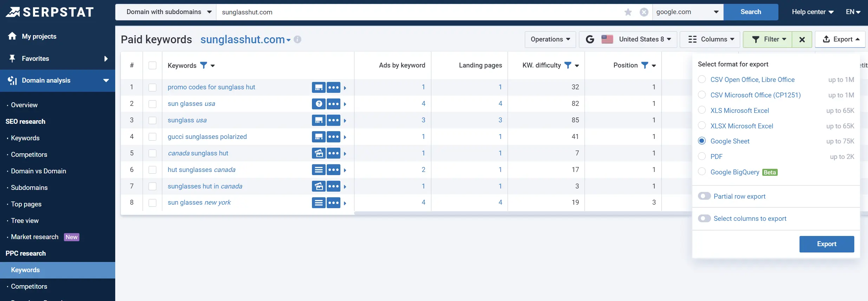Open the EN language dropdown
868x301 pixels.
(853, 12)
